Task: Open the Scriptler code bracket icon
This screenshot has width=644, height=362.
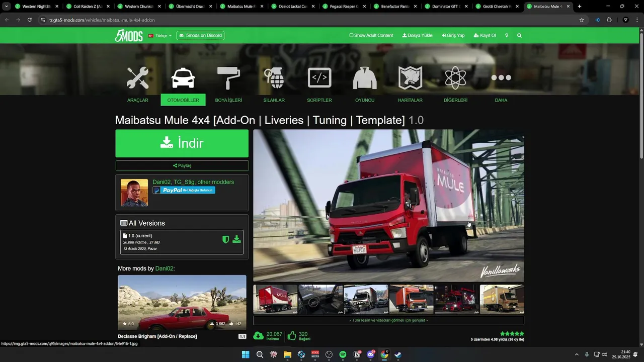Action: point(319,78)
